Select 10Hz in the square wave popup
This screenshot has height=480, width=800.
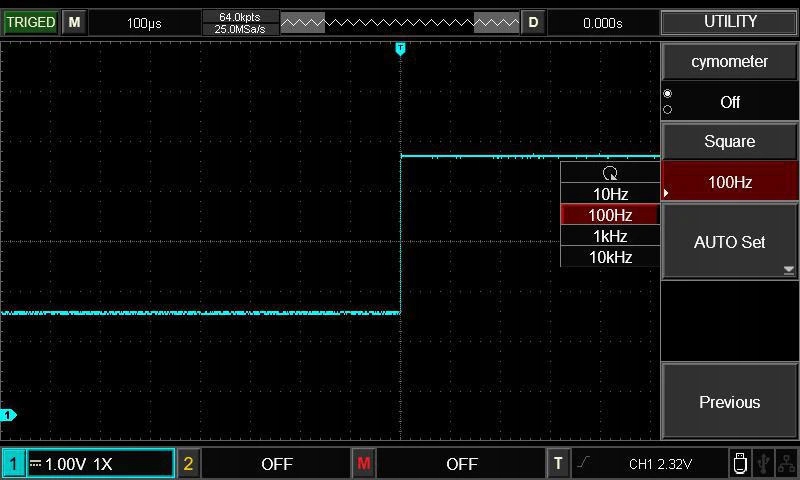610,194
